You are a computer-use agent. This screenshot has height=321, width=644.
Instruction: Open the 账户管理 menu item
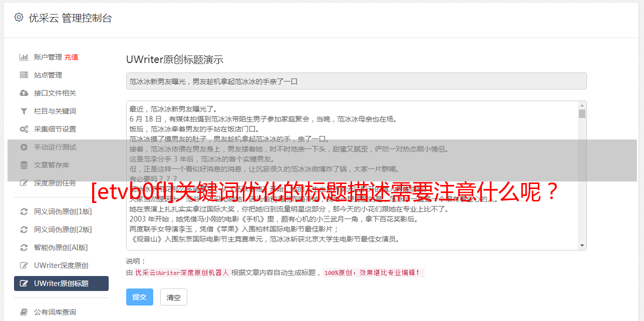48,57
